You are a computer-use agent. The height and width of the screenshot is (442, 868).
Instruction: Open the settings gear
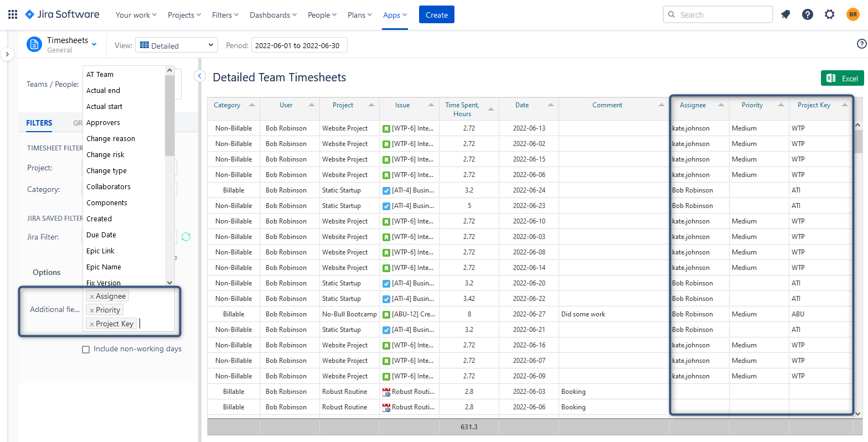click(829, 14)
